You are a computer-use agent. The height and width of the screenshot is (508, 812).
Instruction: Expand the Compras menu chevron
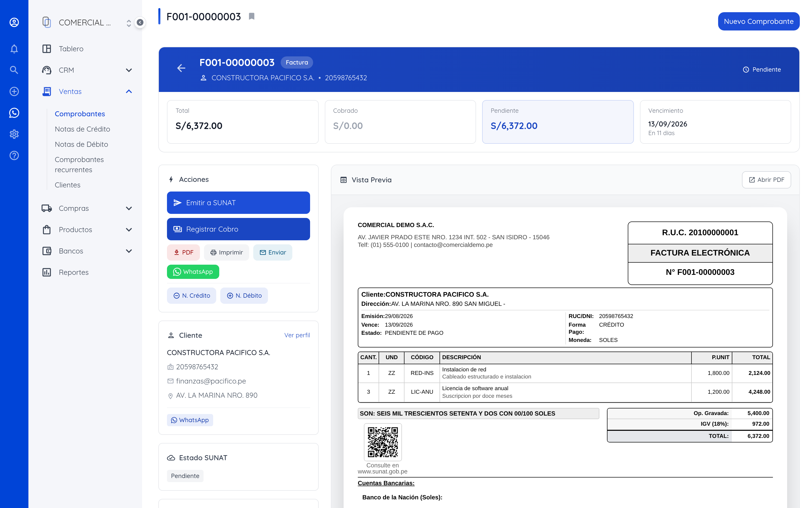(x=129, y=208)
